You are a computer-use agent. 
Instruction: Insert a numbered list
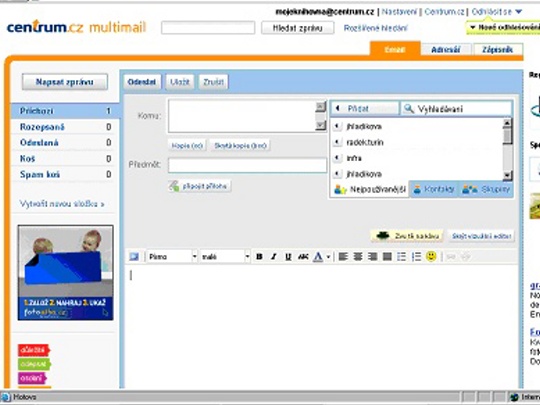pyautogui.click(x=416, y=257)
